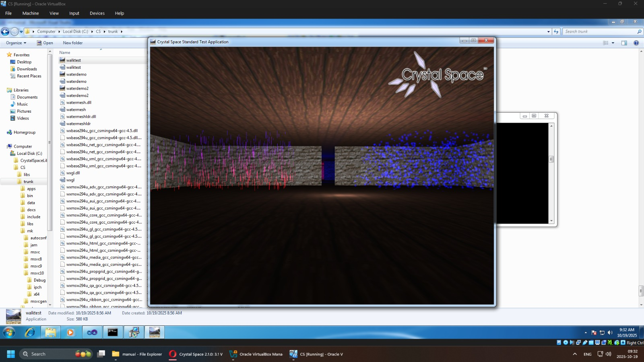
Task: Click the Open button in explorer toolbar
Action: [x=45, y=43]
